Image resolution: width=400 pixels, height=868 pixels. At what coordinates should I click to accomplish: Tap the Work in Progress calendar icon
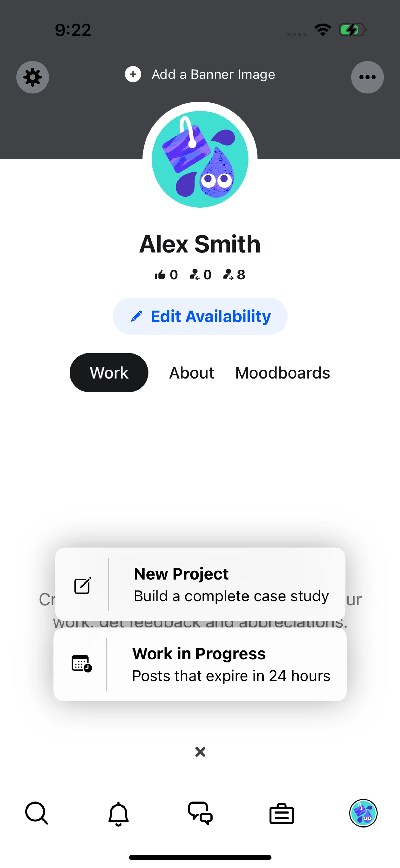click(x=82, y=664)
